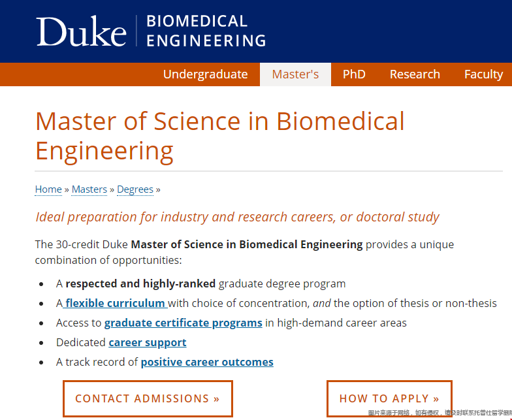Click the large orange page title heading
Screen dimensions: 512x420
[220, 136]
